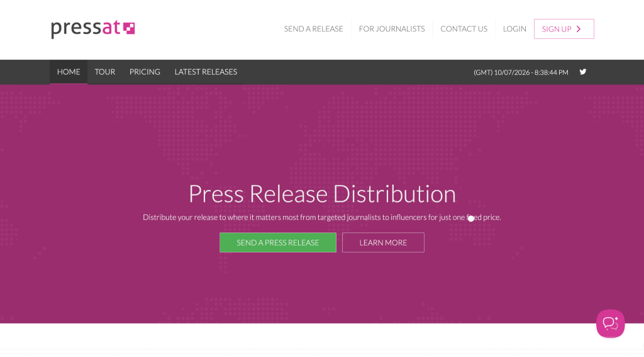Click the 'Distribute your release' tagline text

pos(321,217)
